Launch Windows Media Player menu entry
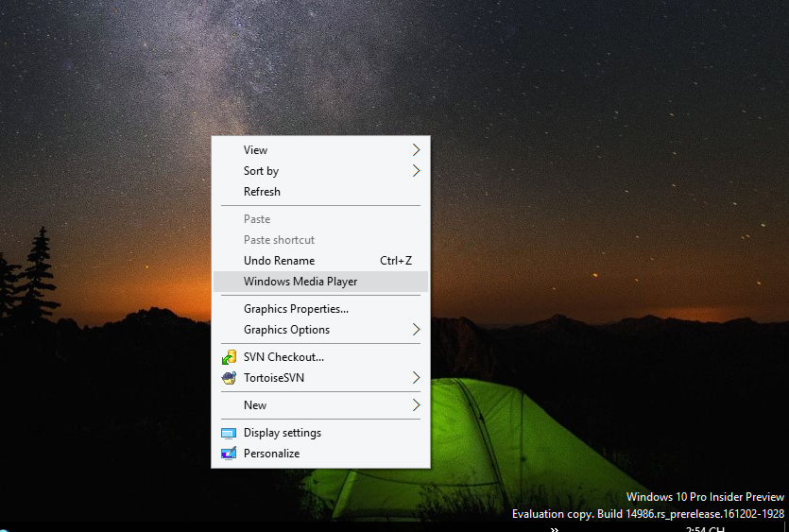The image size is (789, 532). point(320,282)
